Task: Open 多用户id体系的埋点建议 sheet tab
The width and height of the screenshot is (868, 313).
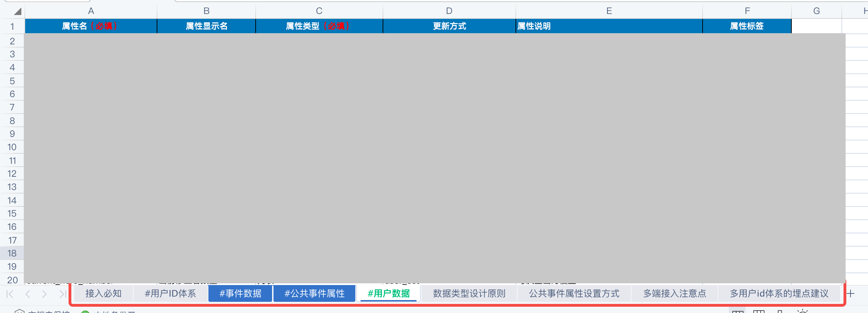Action: pos(779,293)
